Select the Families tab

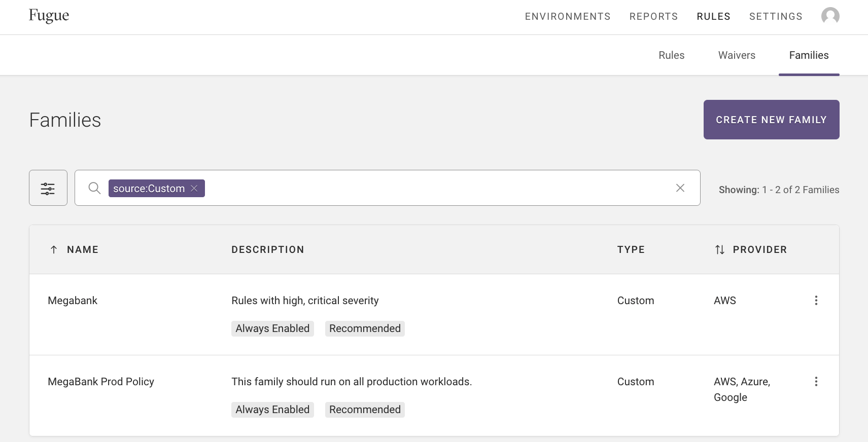[x=809, y=55]
